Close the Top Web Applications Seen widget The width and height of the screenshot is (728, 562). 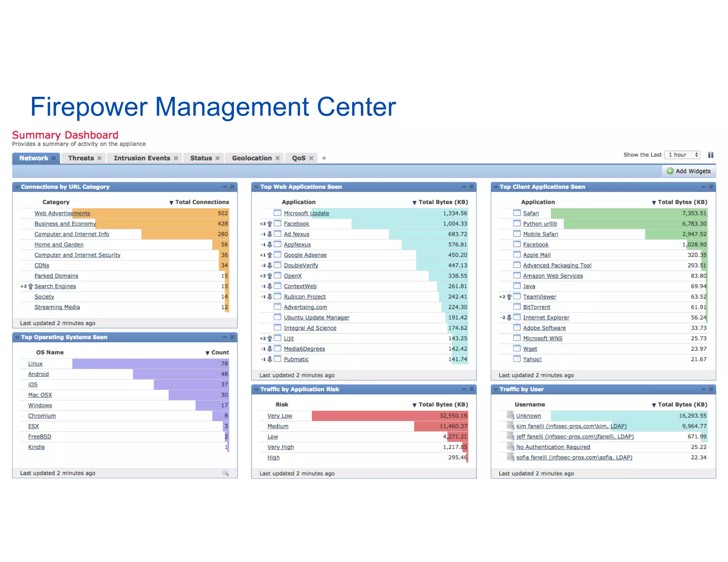[x=471, y=187]
